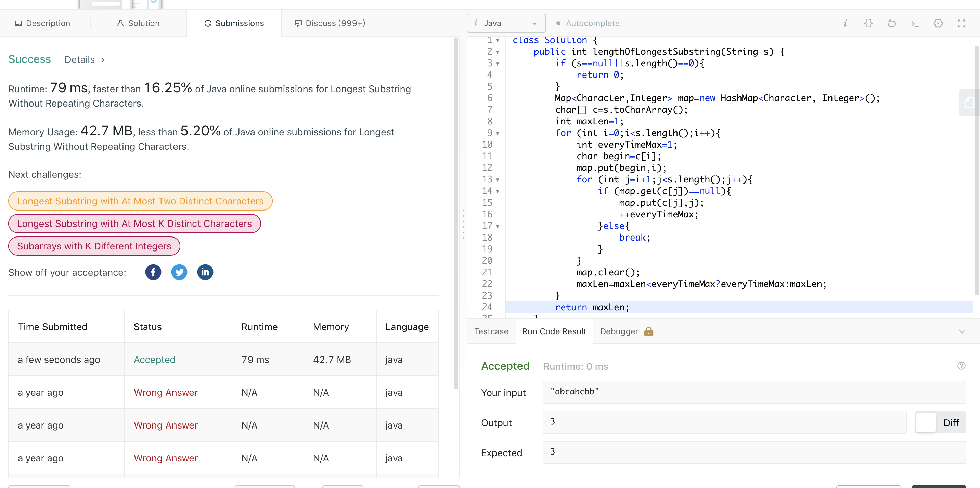The width and height of the screenshot is (980, 488).
Task: Open the Testcase tab
Action: [491, 331]
